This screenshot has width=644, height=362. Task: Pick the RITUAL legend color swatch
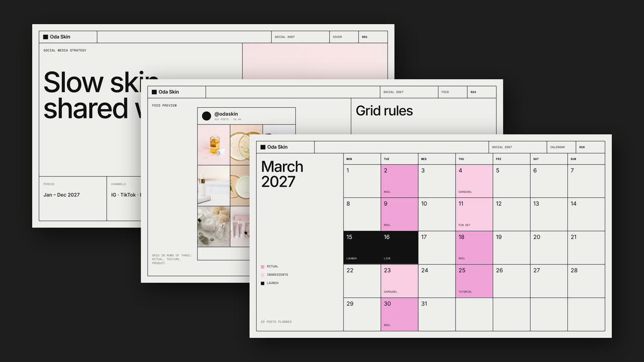pyautogui.click(x=262, y=267)
